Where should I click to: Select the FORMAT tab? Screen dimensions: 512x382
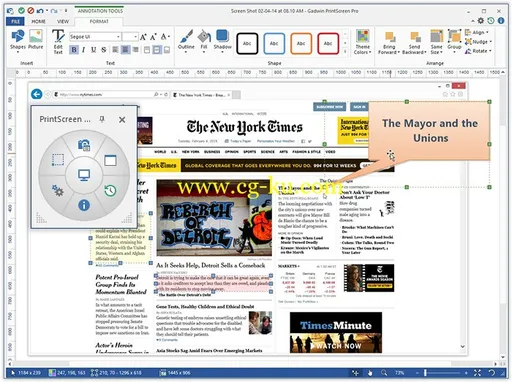[x=99, y=21]
